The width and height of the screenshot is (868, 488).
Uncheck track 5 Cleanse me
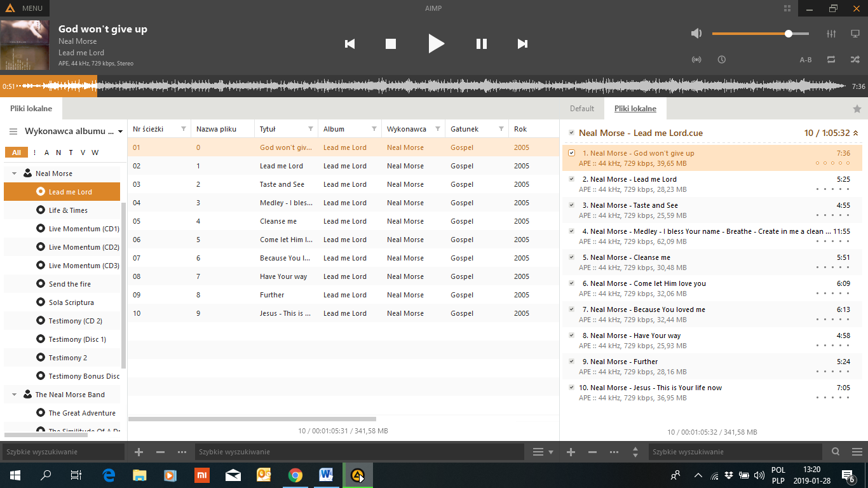coord(571,257)
